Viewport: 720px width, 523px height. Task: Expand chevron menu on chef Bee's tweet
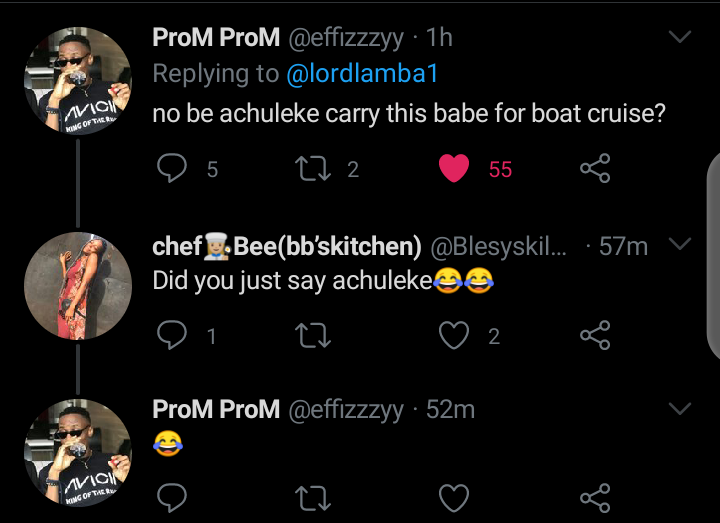[x=680, y=245]
